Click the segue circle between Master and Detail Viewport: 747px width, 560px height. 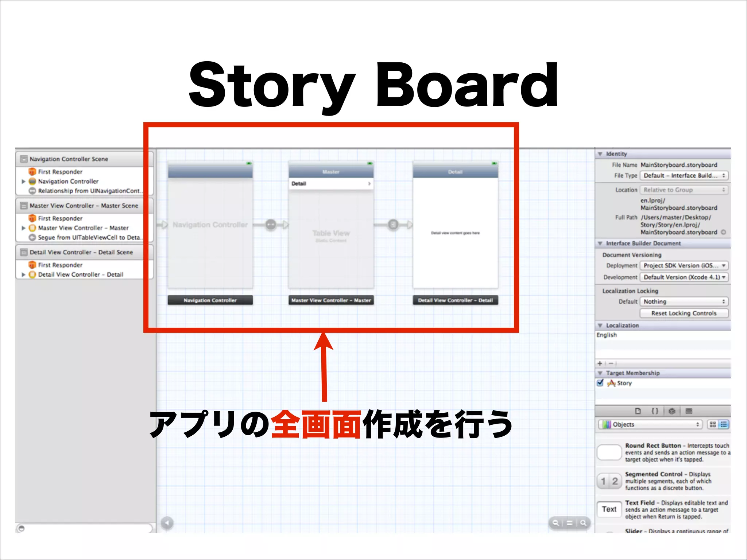tap(393, 225)
